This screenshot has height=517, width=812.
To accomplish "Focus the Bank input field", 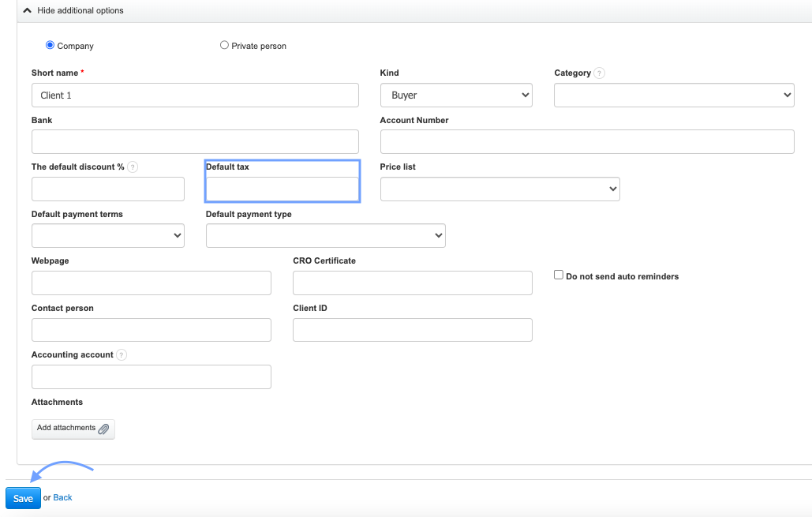I will pyautogui.click(x=195, y=142).
